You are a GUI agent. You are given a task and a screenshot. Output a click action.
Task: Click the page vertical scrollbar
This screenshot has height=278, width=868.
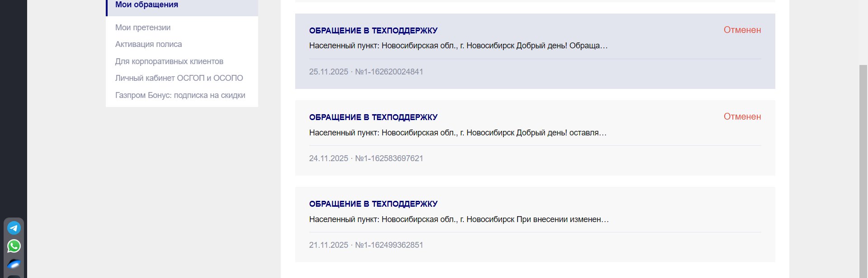tap(863, 171)
